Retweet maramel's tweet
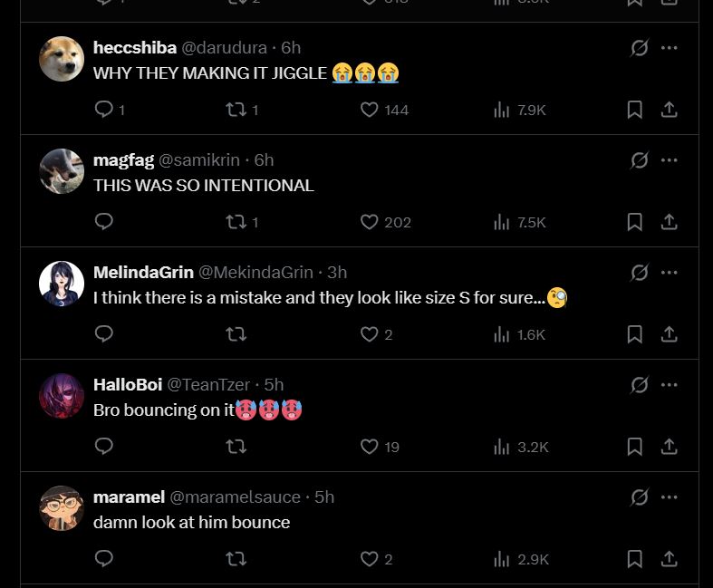 pos(236,559)
